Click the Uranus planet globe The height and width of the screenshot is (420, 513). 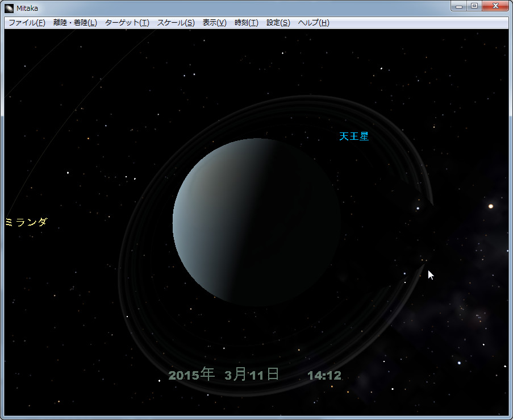point(257,222)
